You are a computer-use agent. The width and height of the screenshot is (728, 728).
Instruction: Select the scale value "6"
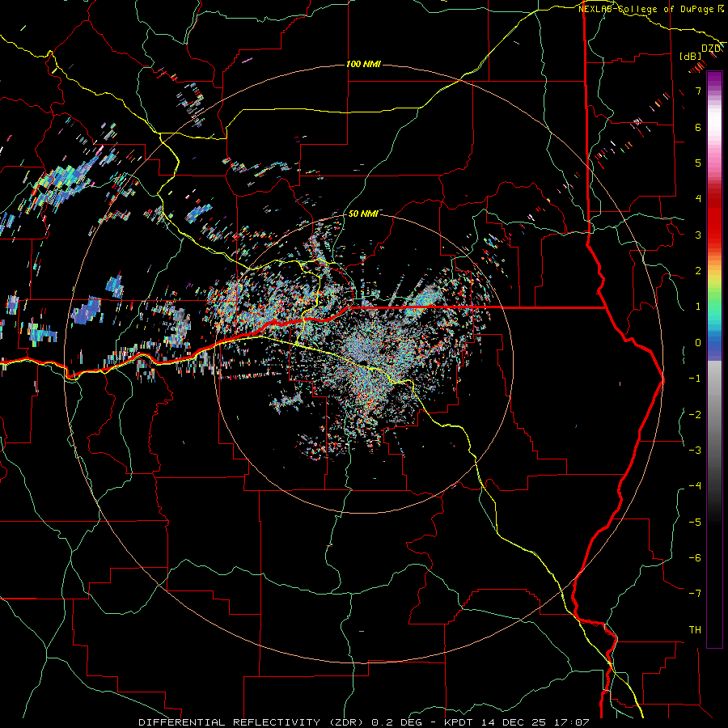coord(698,127)
